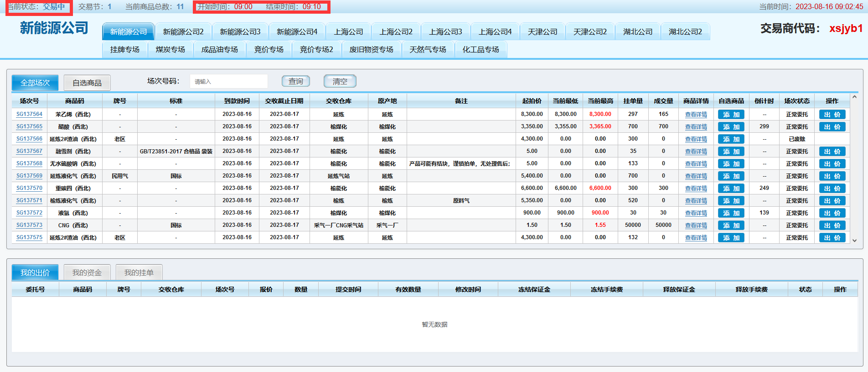Click 添加 for SG137571 榆炼液化气
The image size is (868, 372).
(731, 201)
